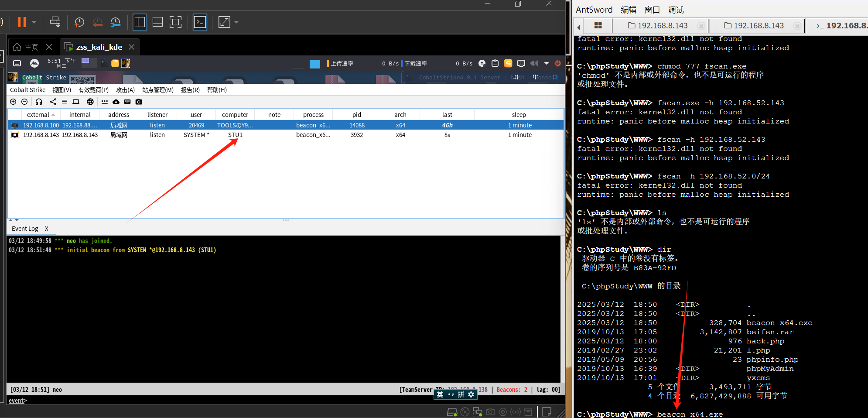Open the 视图(V) menu
The height and width of the screenshot is (418, 868).
tap(62, 90)
